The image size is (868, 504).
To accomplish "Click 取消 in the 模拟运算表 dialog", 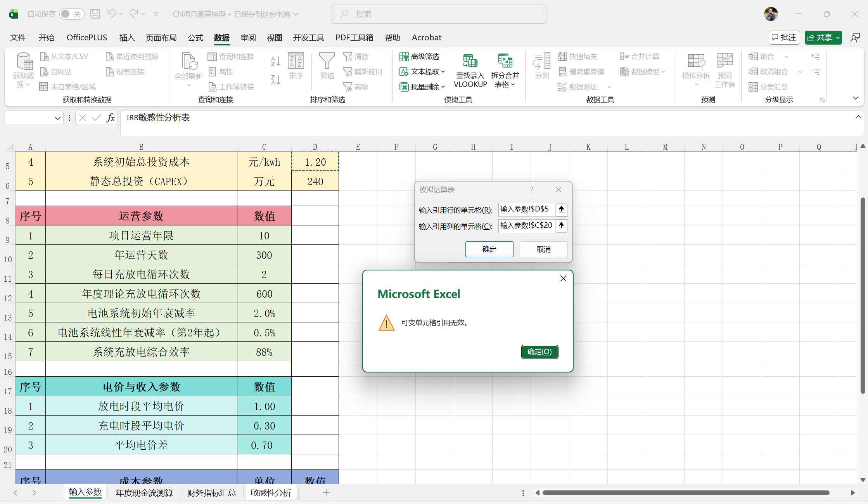I will click(543, 249).
